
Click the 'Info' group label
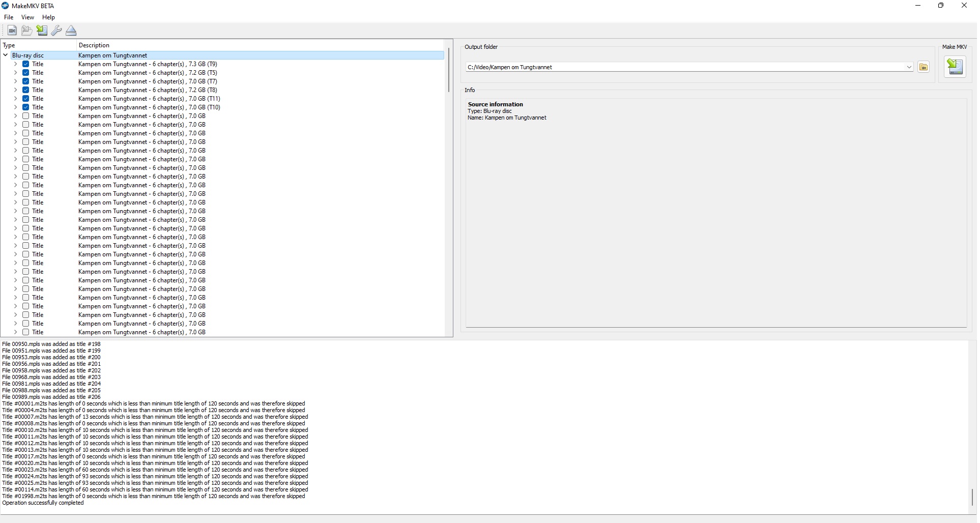click(470, 90)
